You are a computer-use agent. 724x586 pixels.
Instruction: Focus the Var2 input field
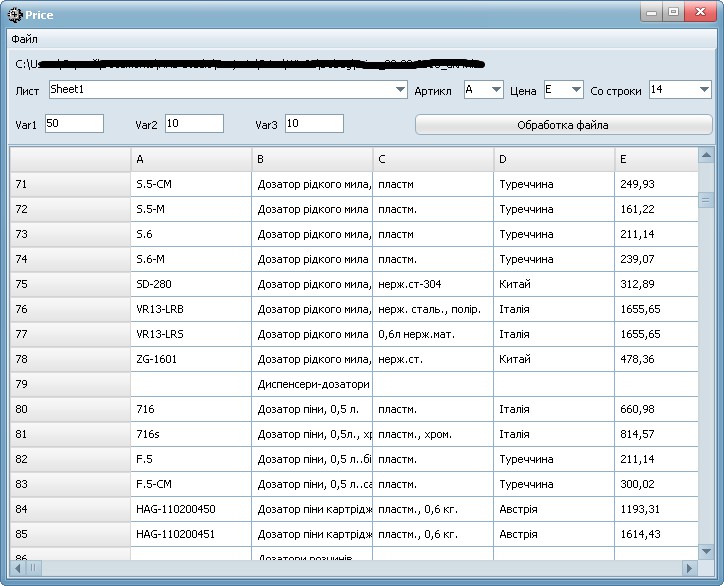click(x=194, y=124)
